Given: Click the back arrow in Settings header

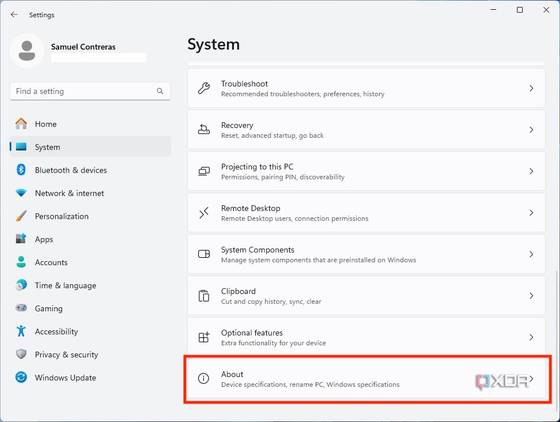Looking at the screenshot, I should (x=14, y=15).
